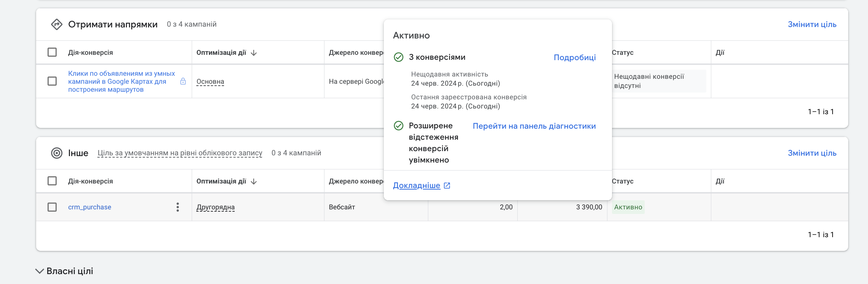This screenshot has height=284, width=868.
Task: Open the Подробиці link in the popup
Action: 575,57
